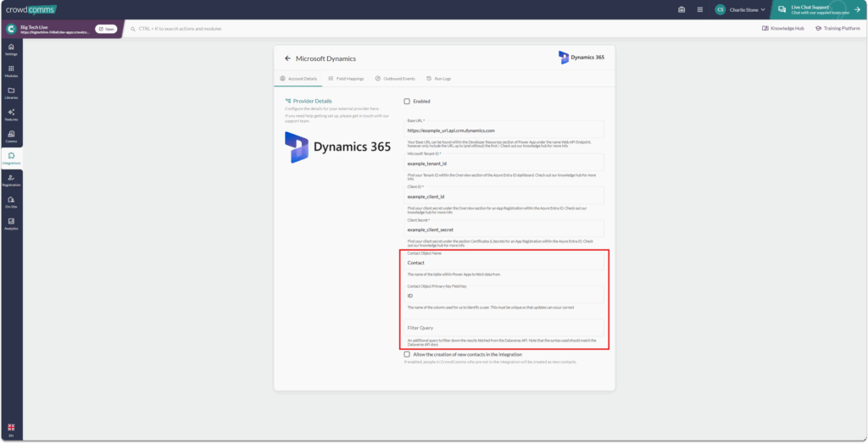Enable creation of new contacts checkbox
Screen dimensions: 868x443
click(407, 354)
